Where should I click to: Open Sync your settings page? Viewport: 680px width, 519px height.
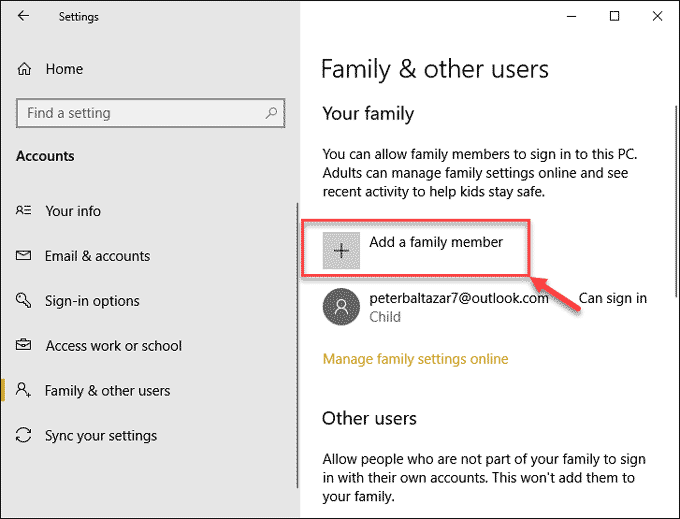101,436
